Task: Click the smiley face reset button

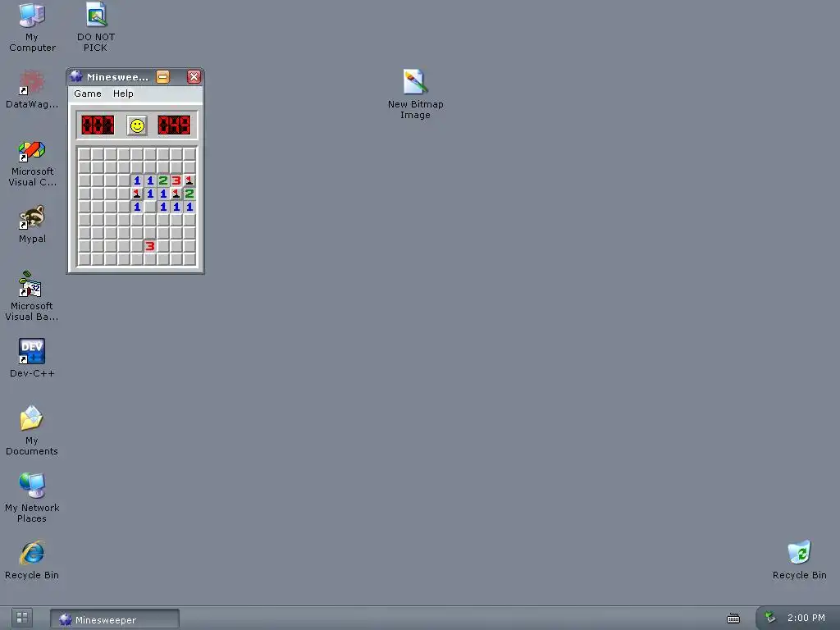Action: point(137,126)
